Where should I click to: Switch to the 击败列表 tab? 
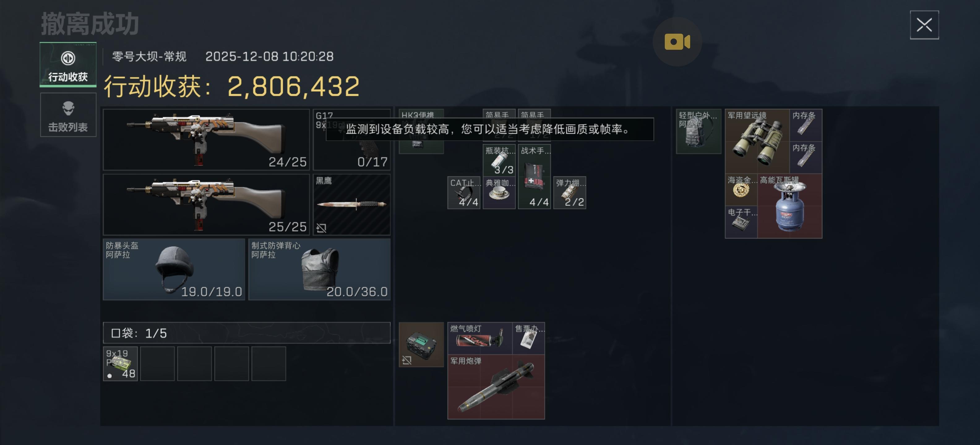pos(68,115)
